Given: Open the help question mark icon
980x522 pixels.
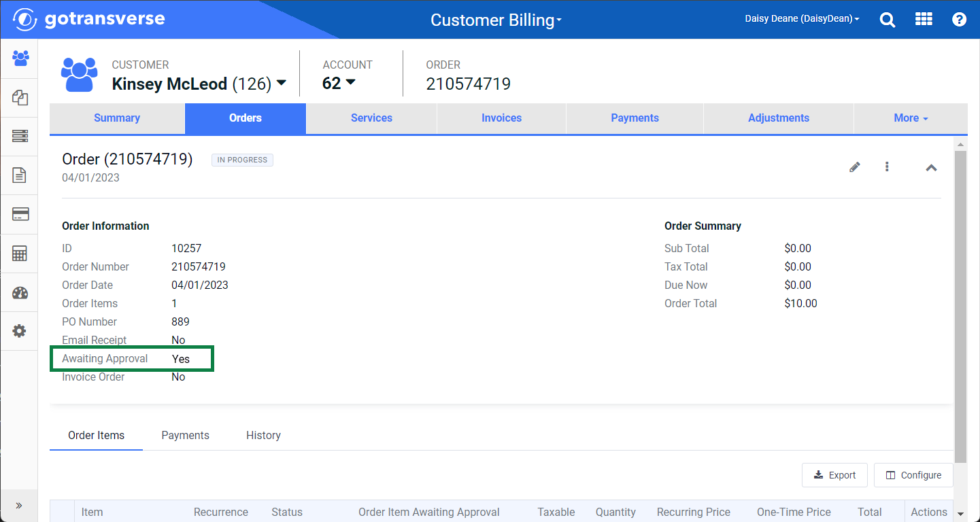Looking at the screenshot, I should tap(960, 20).
